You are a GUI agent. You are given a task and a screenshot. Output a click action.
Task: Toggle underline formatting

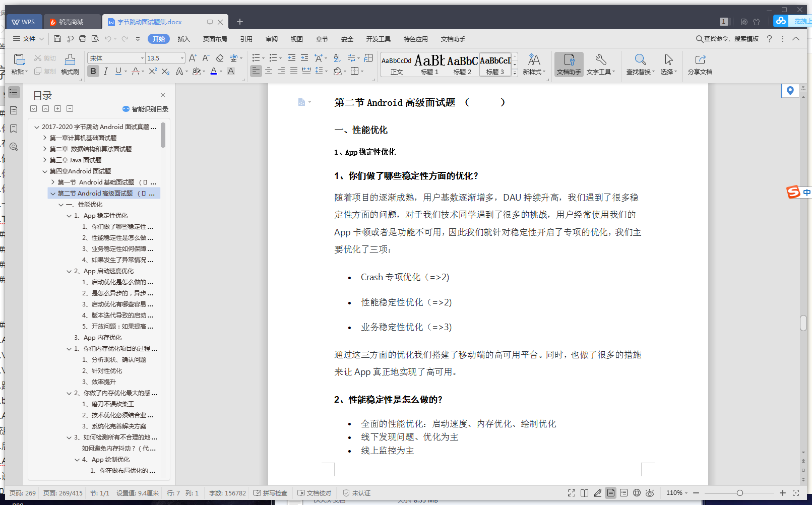click(x=118, y=71)
